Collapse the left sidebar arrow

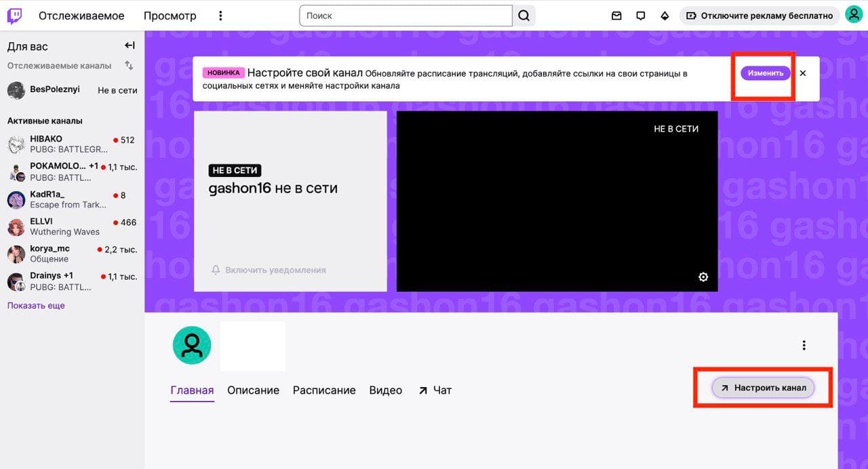(130, 45)
